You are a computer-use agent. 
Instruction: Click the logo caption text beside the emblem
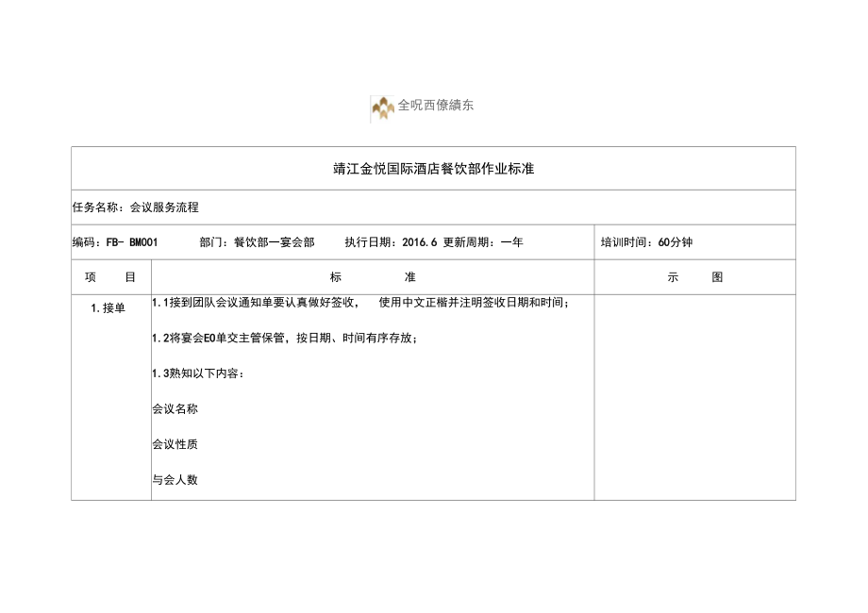point(436,105)
